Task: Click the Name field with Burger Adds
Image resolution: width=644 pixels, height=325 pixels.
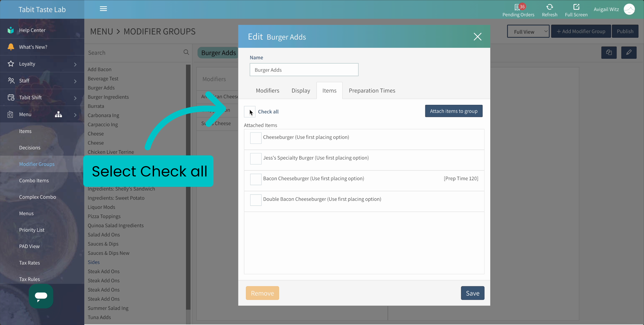Action: click(x=304, y=70)
